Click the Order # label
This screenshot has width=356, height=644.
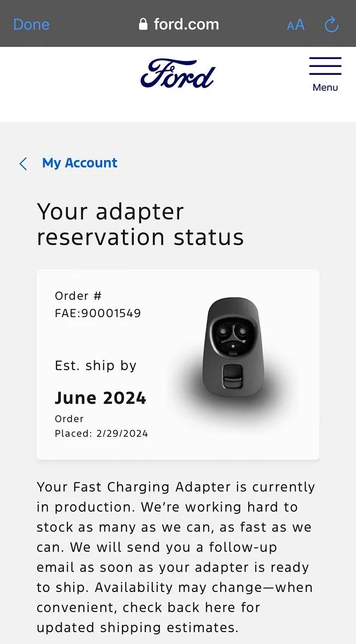[x=78, y=296]
